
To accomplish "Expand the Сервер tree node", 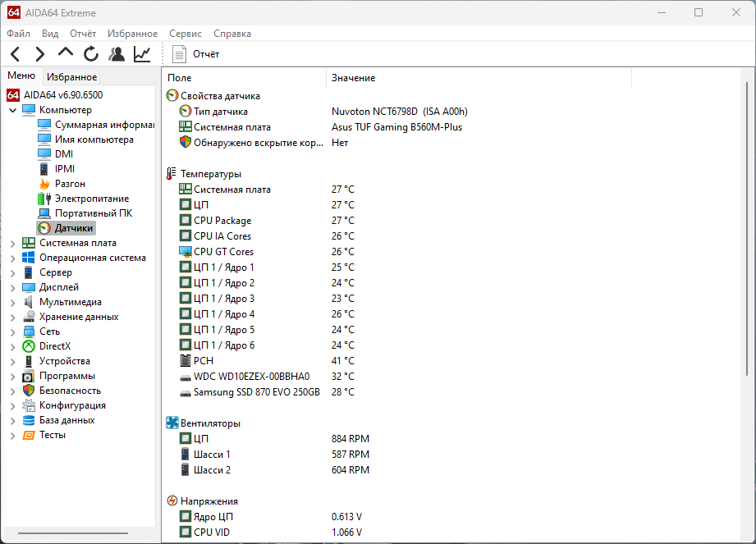I will tap(13, 272).
